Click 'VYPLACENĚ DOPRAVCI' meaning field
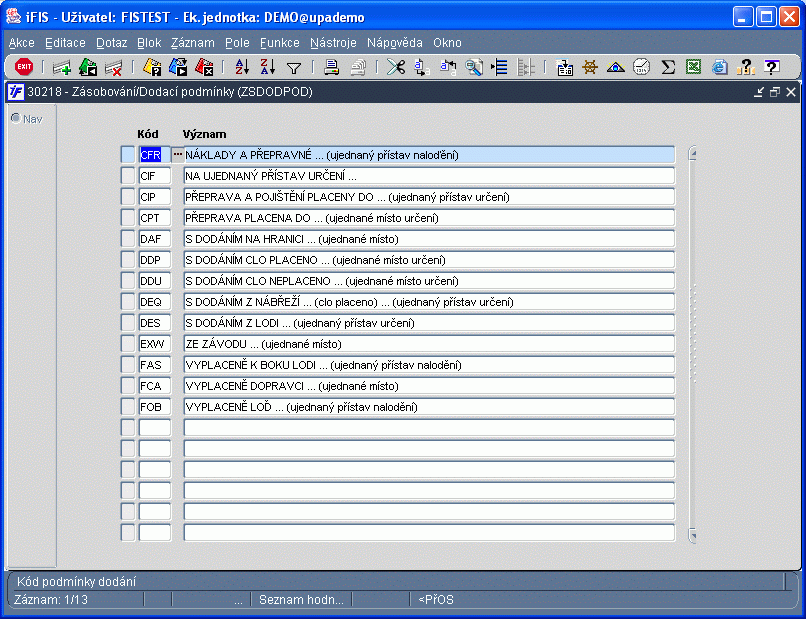The height and width of the screenshot is (619, 806). coord(429,386)
